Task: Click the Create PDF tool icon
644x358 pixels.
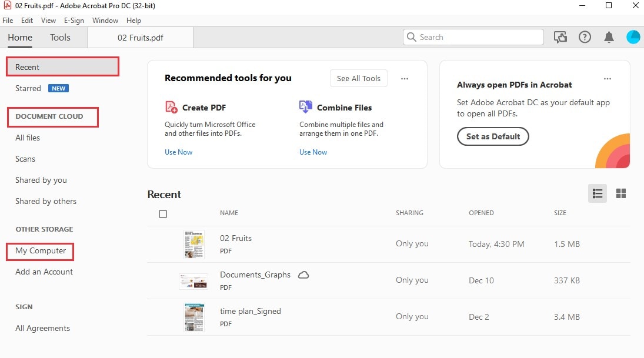Action: [x=171, y=107]
